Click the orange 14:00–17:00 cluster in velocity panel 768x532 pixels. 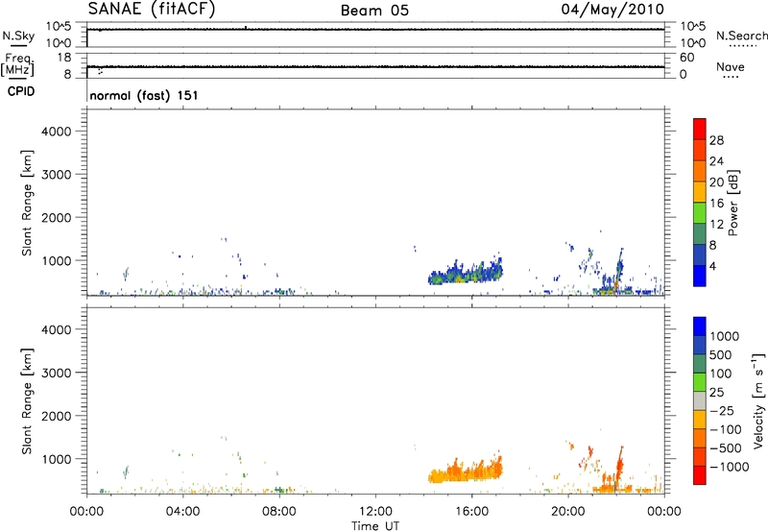click(x=466, y=471)
